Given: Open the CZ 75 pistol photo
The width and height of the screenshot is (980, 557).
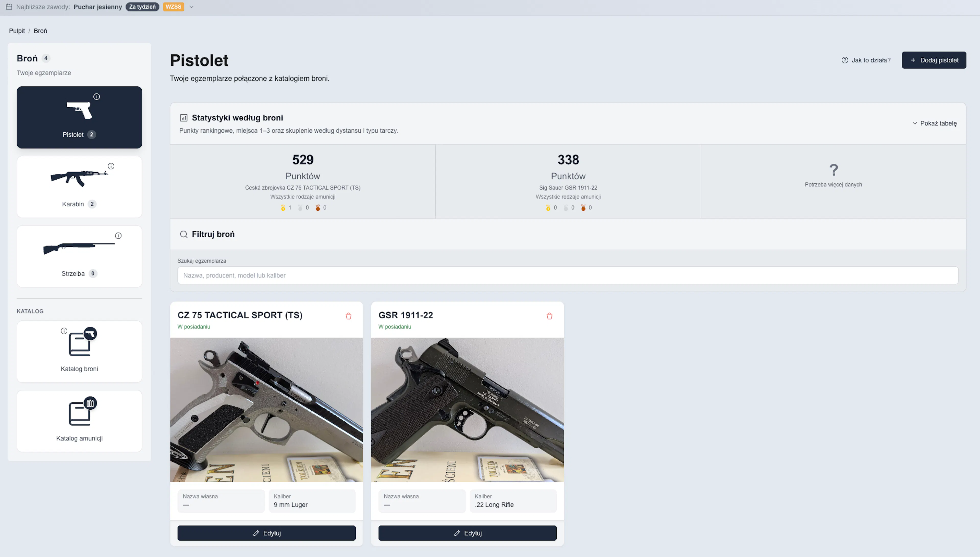Looking at the screenshot, I should [x=266, y=410].
